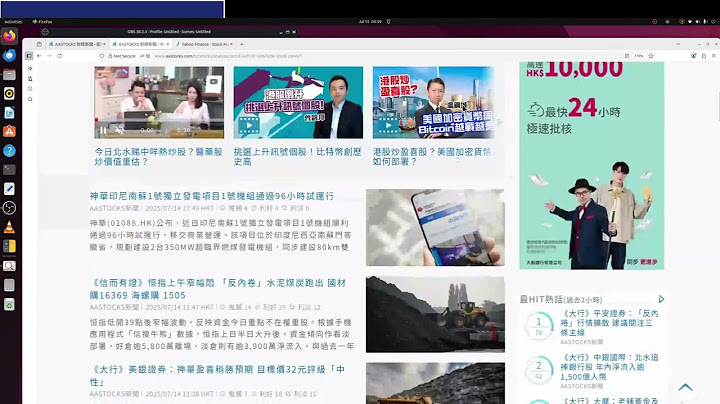Click the HK$10,000 loan advertisement banner

[591, 165]
